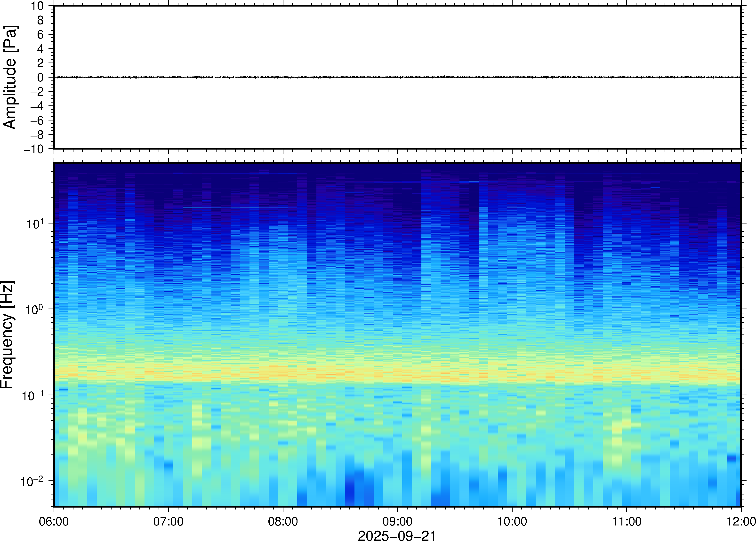Viewport: 756px width, 541px height.
Task: Click the 09:00 time axis label
Action: point(397,521)
